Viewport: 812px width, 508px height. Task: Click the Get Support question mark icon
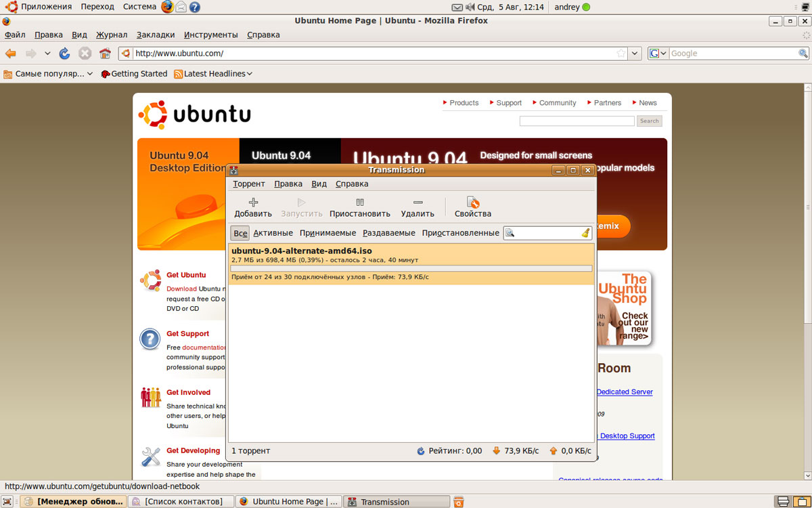(150, 339)
